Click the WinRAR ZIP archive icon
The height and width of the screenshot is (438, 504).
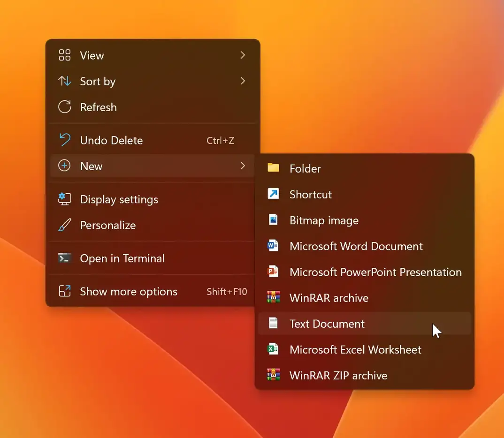[273, 375]
